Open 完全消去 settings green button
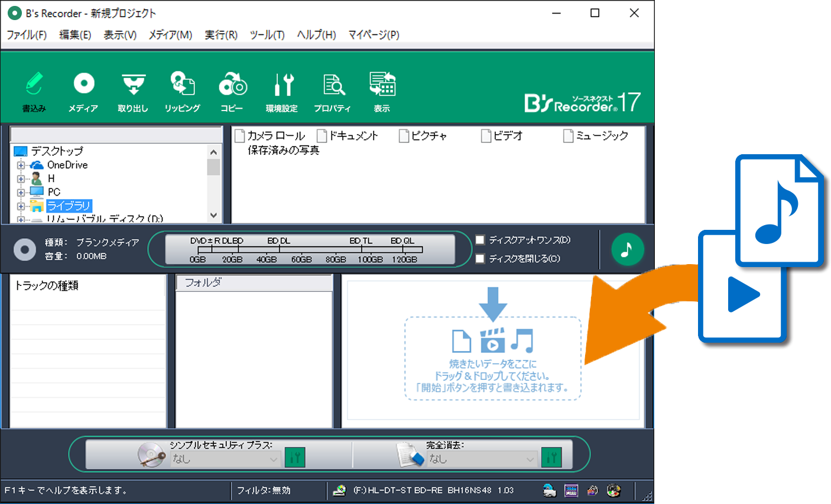The height and width of the screenshot is (504, 831). point(551,457)
